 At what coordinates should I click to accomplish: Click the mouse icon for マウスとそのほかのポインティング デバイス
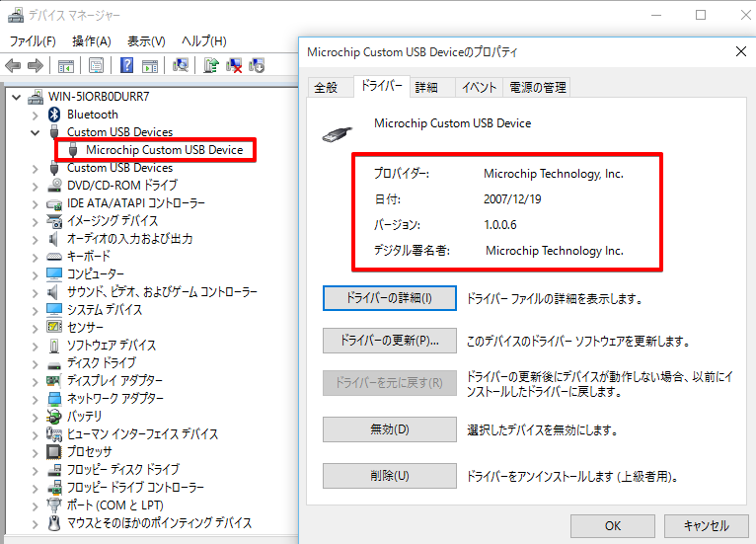click(54, 523)
